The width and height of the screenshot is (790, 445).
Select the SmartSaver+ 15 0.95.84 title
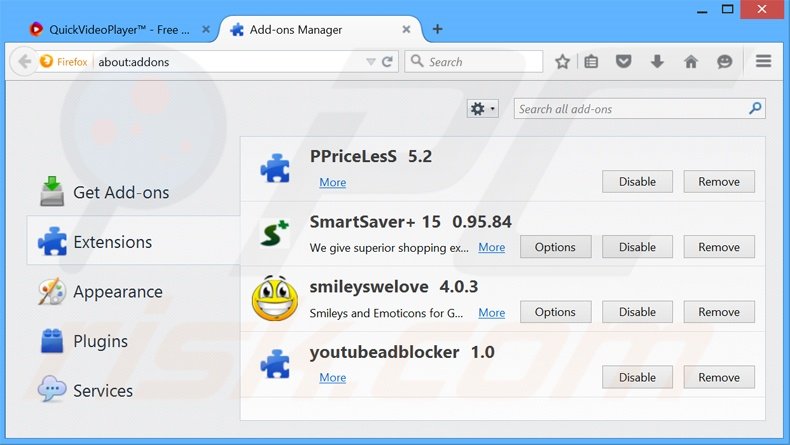point(410,222)
